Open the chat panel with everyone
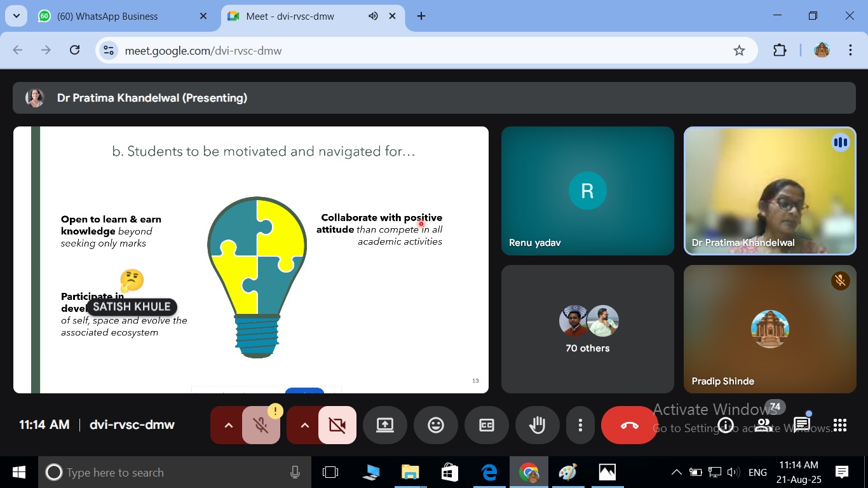Viewport: 868px width, 488px height. (802, 425)
